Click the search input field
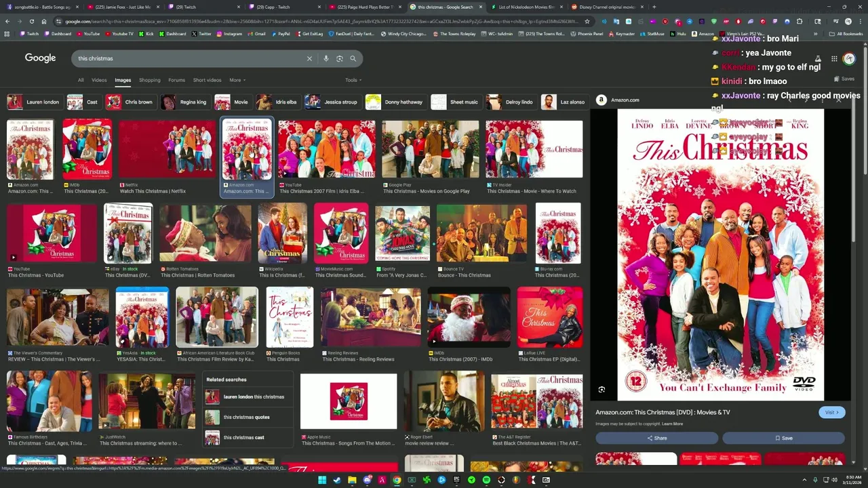Screen dimensions: 868x488 (x=190, y=58)
